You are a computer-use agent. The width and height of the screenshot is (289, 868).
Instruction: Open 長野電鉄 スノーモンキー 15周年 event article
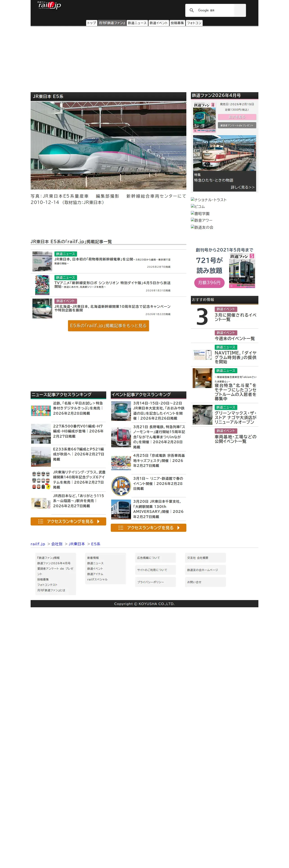pos(159,437)
